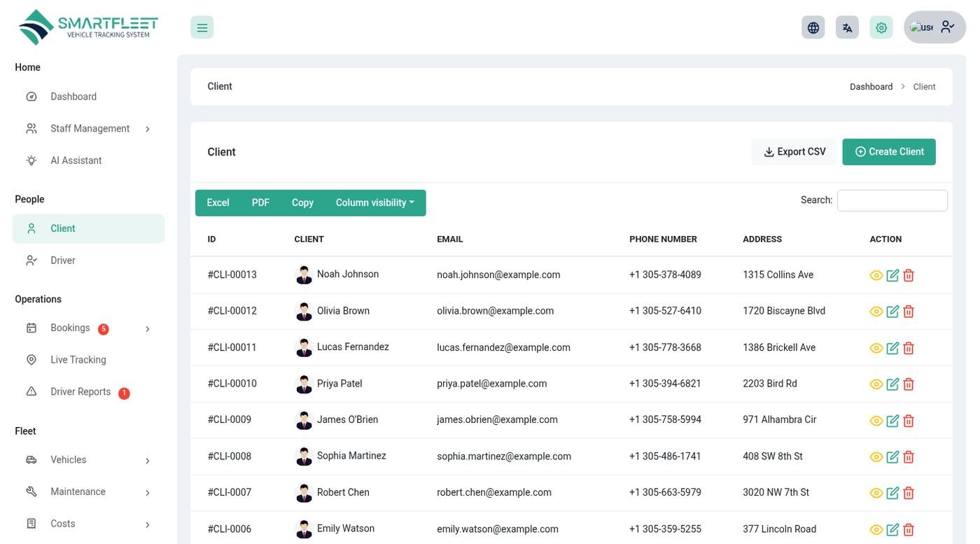
Task: View James O'Brien details eye icon
Action: point(876,421)
